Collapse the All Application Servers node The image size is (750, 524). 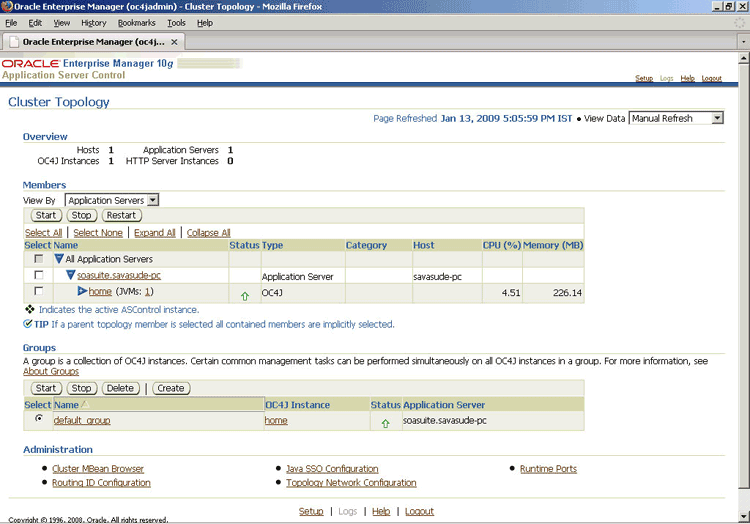coord(59,259)
